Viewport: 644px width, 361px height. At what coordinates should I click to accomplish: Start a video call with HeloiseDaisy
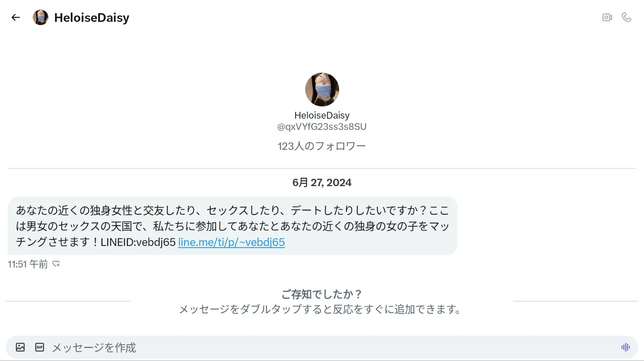point(607,17)
